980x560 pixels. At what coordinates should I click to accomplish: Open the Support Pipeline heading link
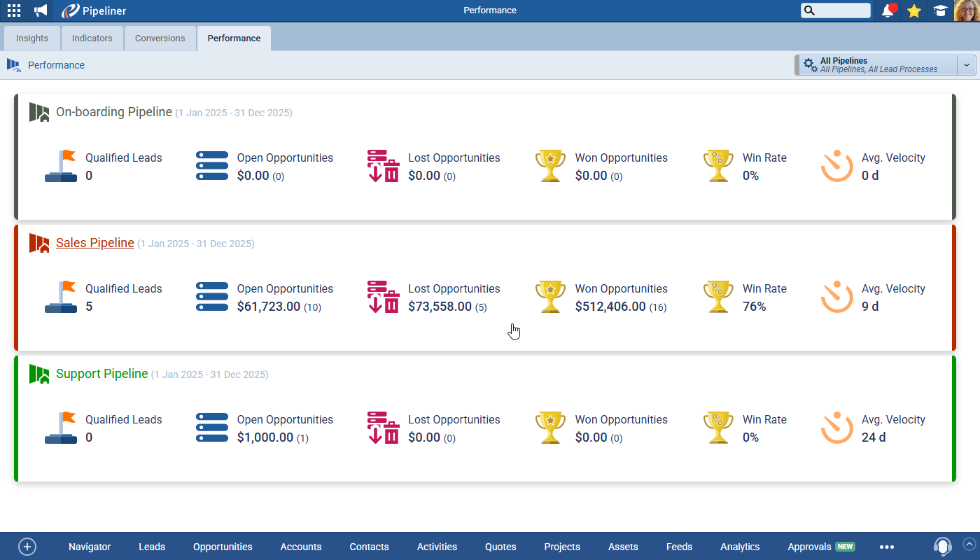click(102, 374)
